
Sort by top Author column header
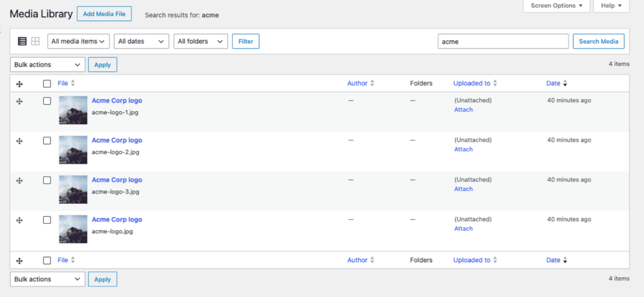pos(357,83)
